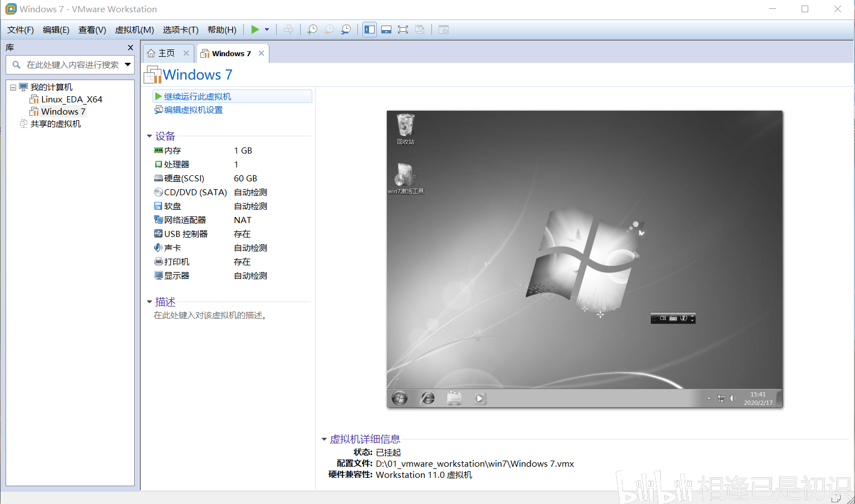Screen dimensions: 855x504
Task: Click the 网络适配器 device icon
Action: (159, 220)
